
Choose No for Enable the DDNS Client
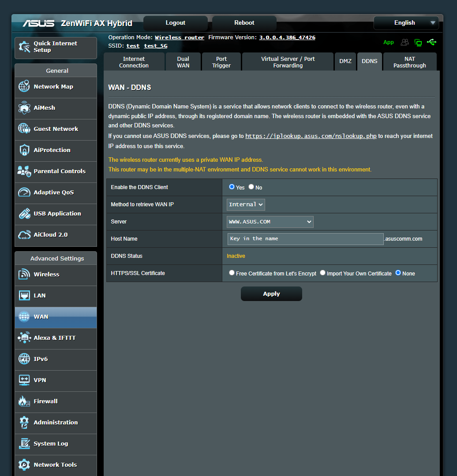point(251,187)
